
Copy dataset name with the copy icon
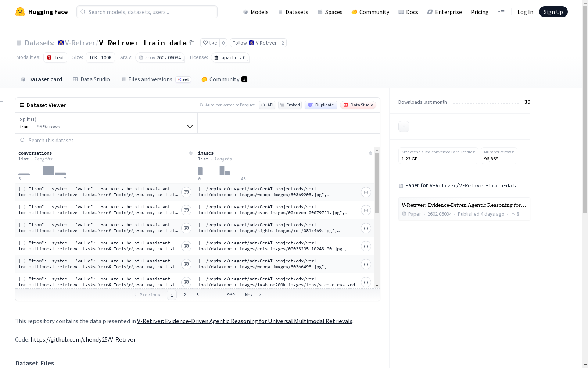click(192, 43)
